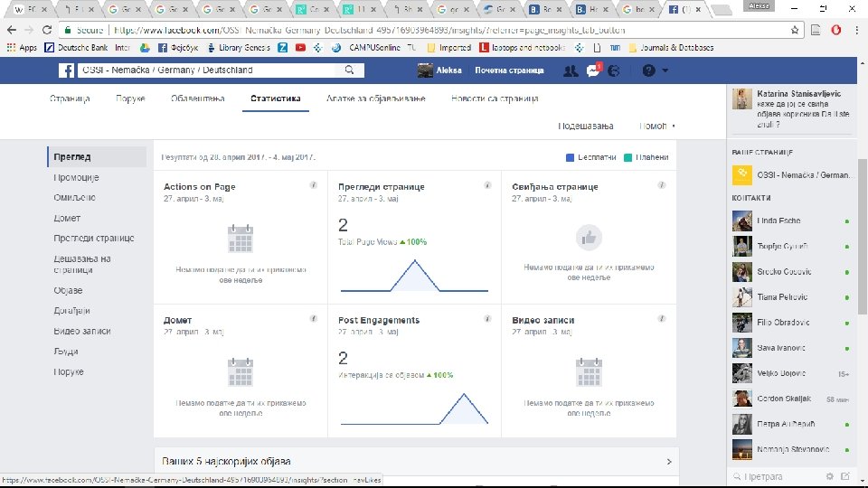Click info icon on Actions on Page card
This screenshot has width=868, height=488.
pyautogui.click(x=314, y=185)
